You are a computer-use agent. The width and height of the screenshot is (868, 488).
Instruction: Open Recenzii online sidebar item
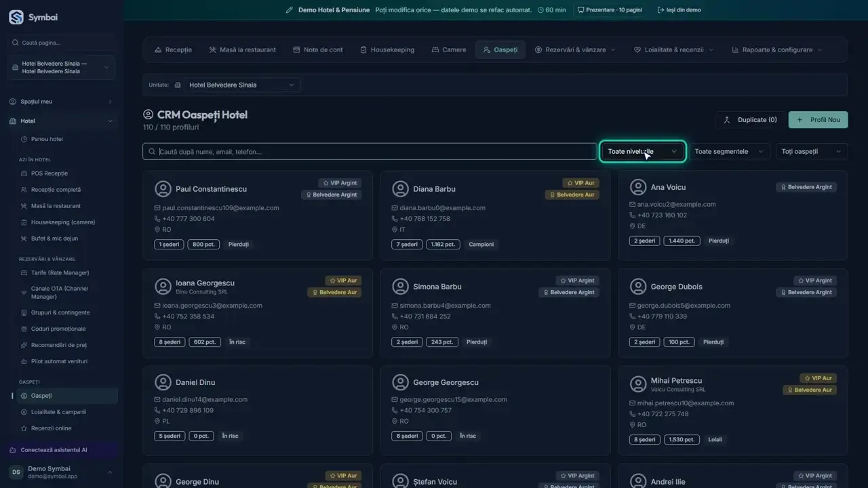(51, 428)
